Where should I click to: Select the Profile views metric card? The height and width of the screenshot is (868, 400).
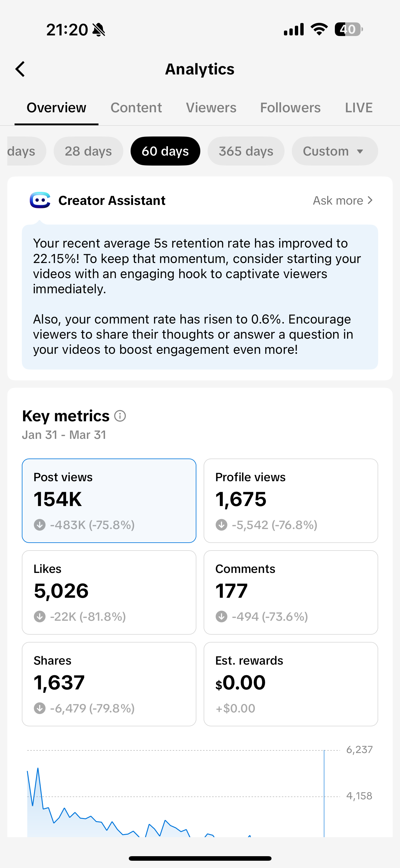tap(291, 500)
